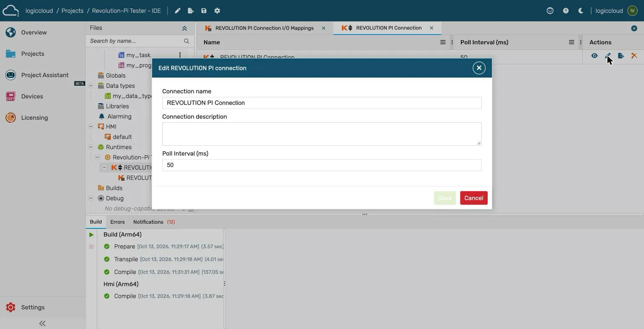This screenshot has height=329, width=644.
Task: Click the orange delete action icon
Action: point(634,56)
